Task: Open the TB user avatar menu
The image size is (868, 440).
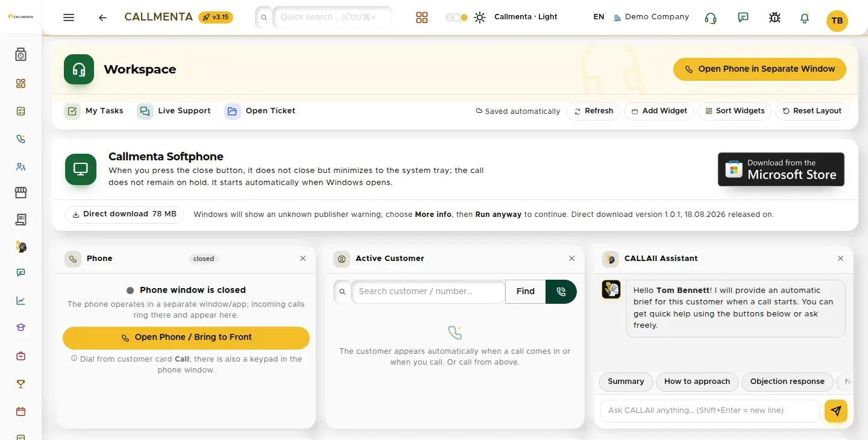Action: 837,20
